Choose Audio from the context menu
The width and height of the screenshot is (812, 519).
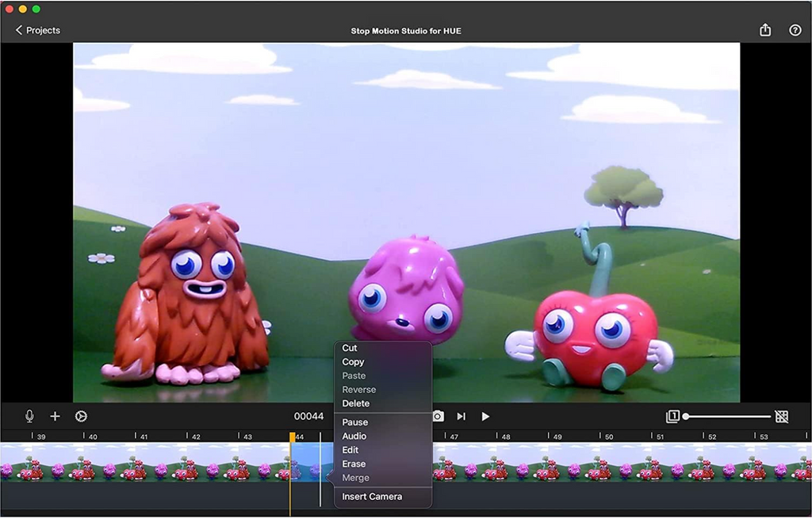354,437
